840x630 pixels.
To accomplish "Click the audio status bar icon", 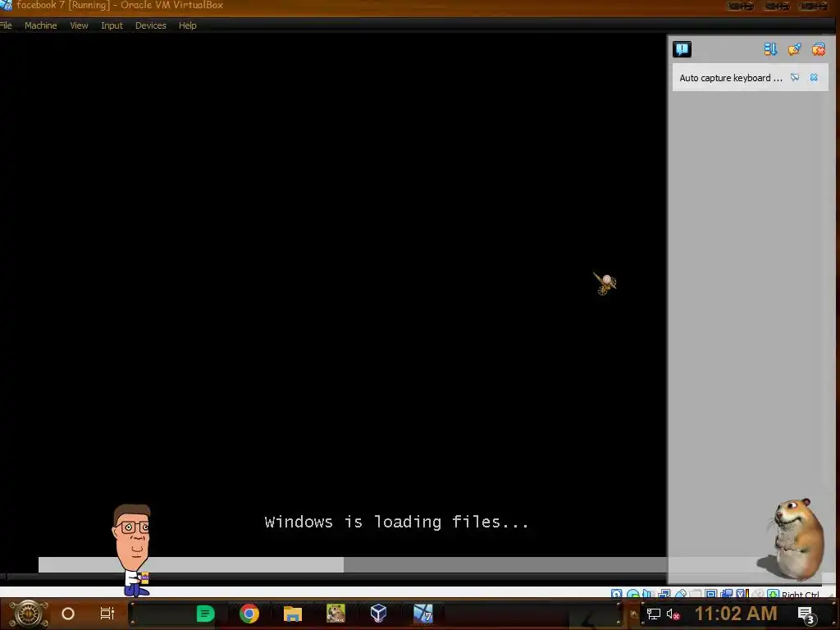I will point(647,594).
